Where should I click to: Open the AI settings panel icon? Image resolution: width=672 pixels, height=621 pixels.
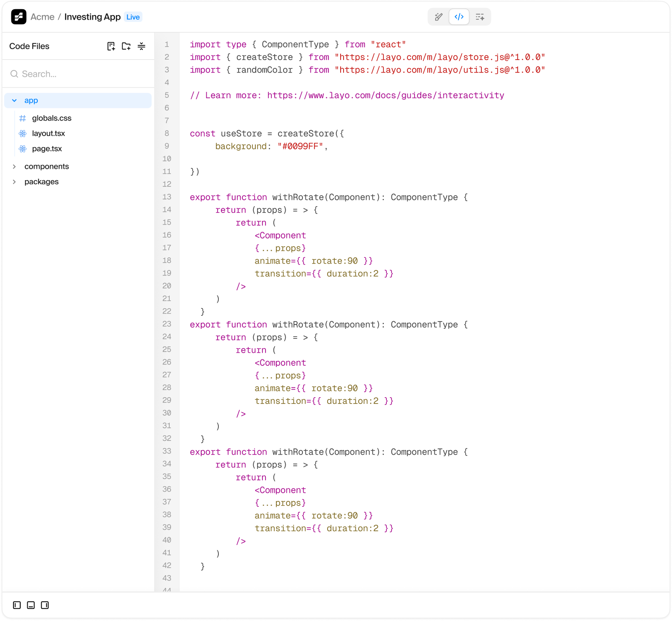point(480,17)
